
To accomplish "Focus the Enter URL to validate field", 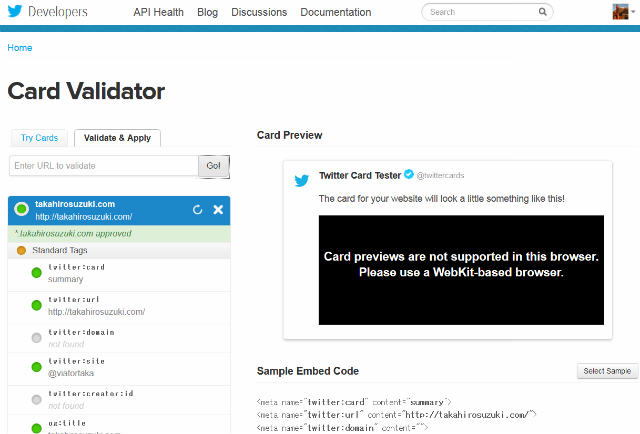I will click(104, 166).
